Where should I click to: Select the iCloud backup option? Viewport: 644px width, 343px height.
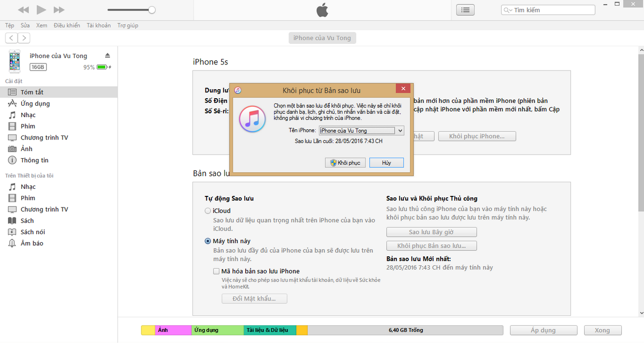pos(207,211)
